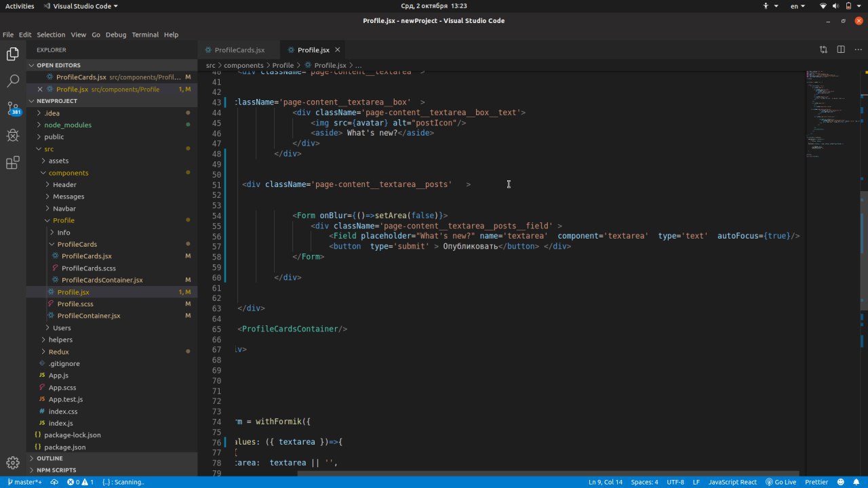Open Source Control view with 381 badge
The height and width of the screenshot is (488, 868).
coord(13,108)
